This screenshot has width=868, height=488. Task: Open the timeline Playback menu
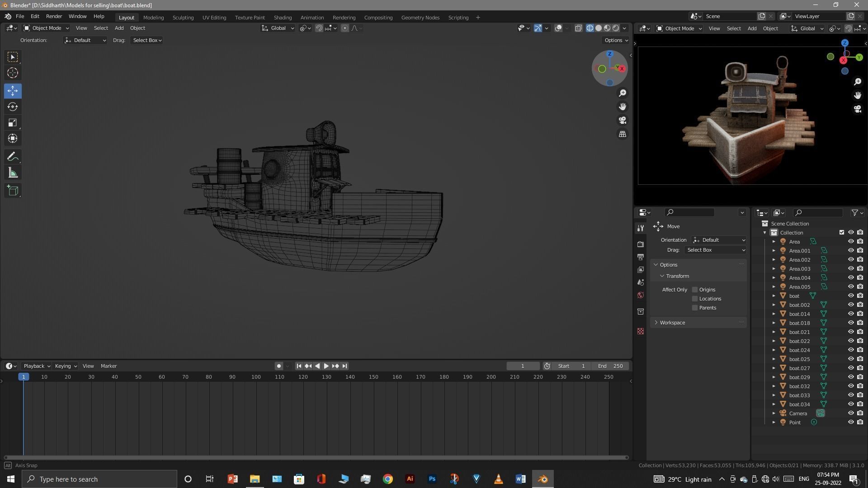tap(37, 366)
